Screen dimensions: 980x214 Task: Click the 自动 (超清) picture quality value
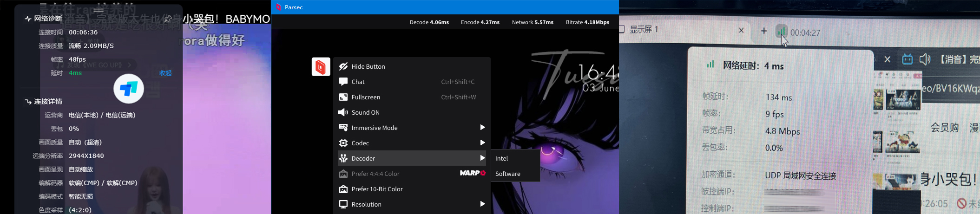pos(85,142)
